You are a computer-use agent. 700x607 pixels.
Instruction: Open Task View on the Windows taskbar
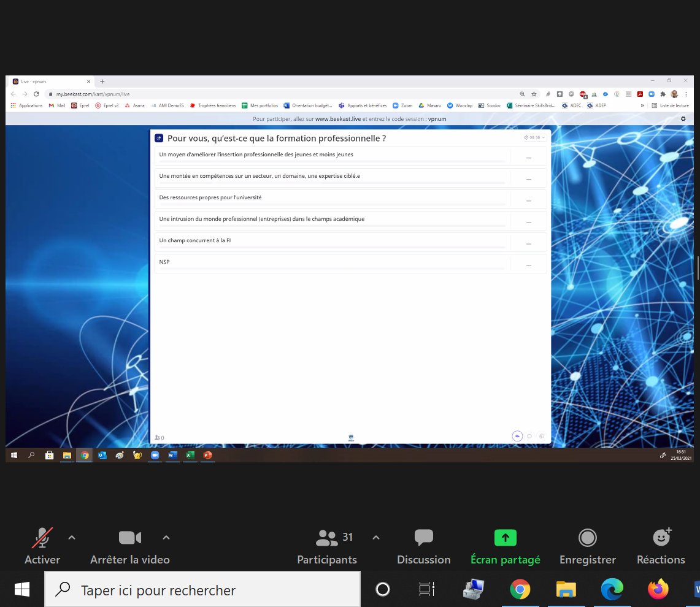[x=427, y=589]
